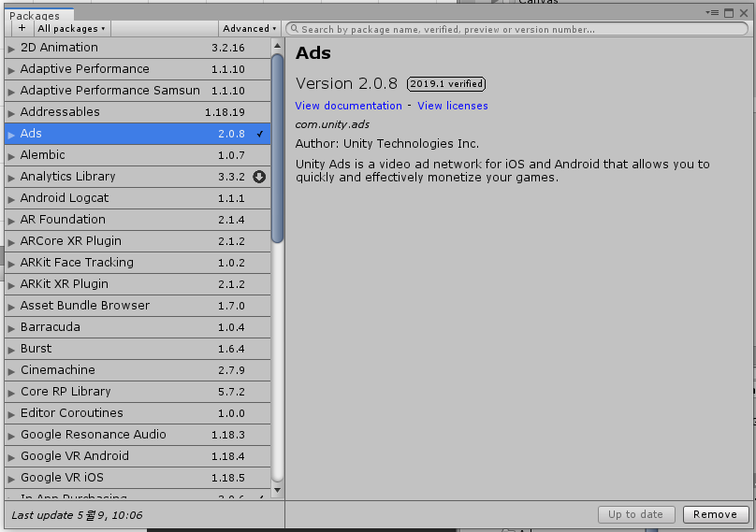Click the Up to date button

[x=636, y=514]
